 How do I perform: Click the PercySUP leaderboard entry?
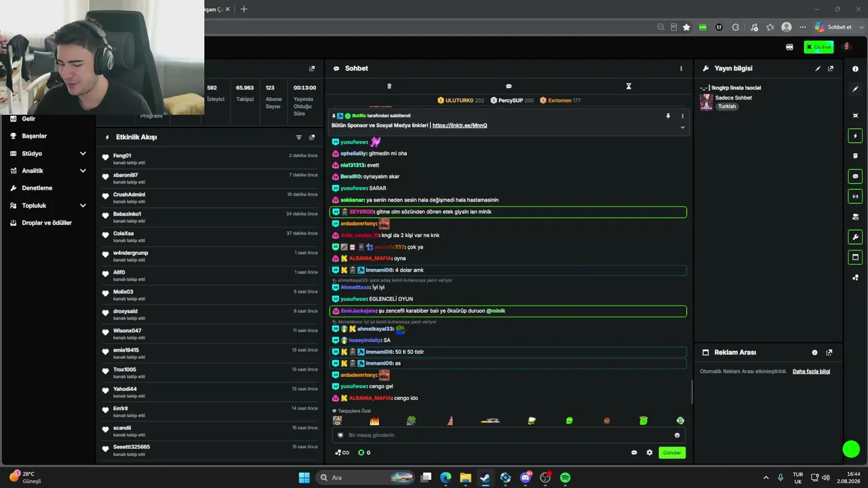pyautogui.click(x=512, y=100)
